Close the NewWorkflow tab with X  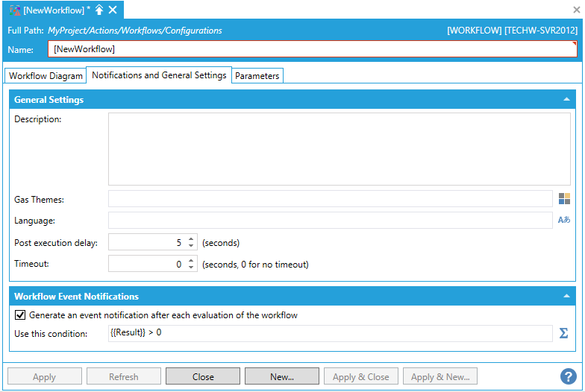[x=113, y=10]
